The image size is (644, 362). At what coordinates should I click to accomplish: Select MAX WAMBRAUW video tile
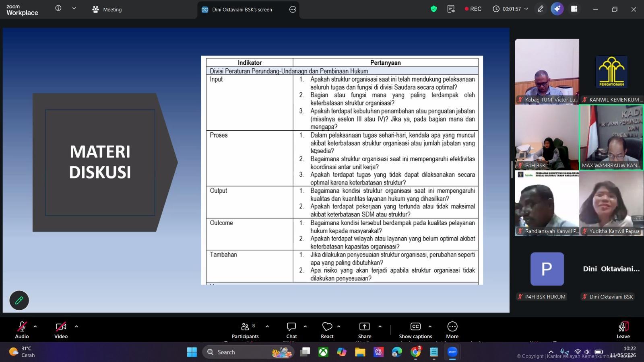[611, 138]
